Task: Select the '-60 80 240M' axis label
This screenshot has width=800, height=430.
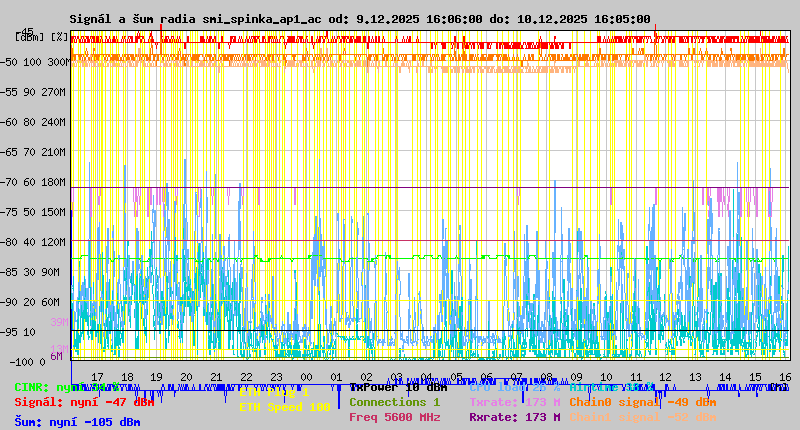Action: pyautogui.click(x=33, y=122)
